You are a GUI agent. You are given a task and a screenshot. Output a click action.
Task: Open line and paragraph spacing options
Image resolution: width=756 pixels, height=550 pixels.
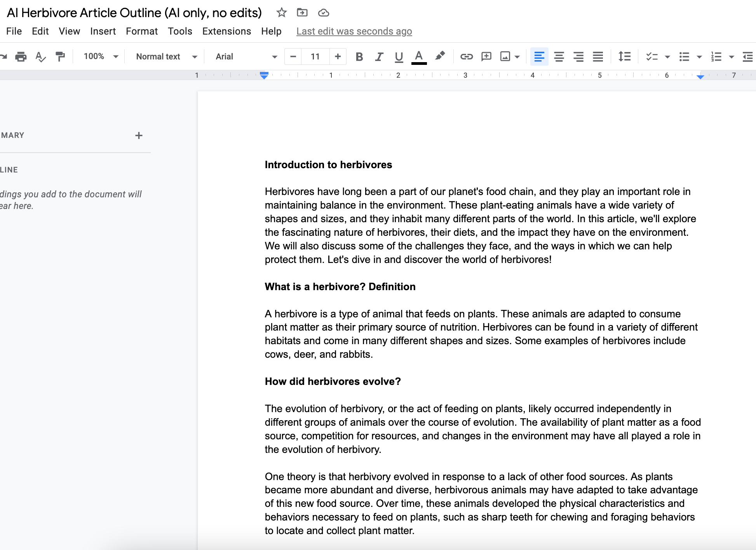coord(625,57)
